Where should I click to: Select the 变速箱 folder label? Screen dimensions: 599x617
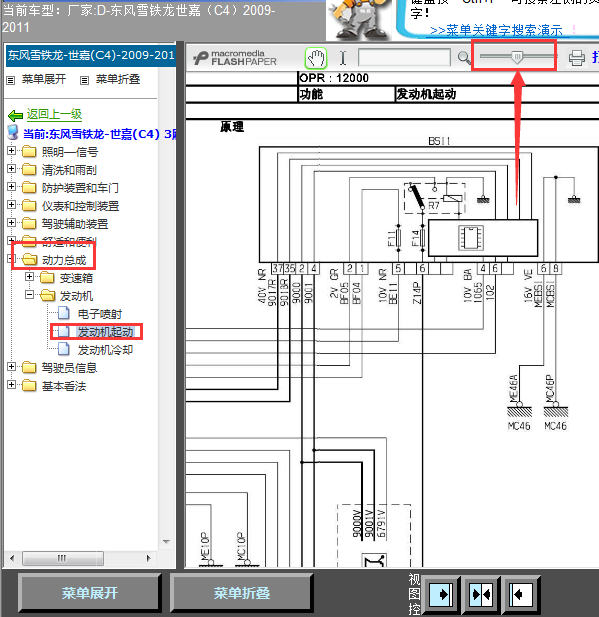76,278
